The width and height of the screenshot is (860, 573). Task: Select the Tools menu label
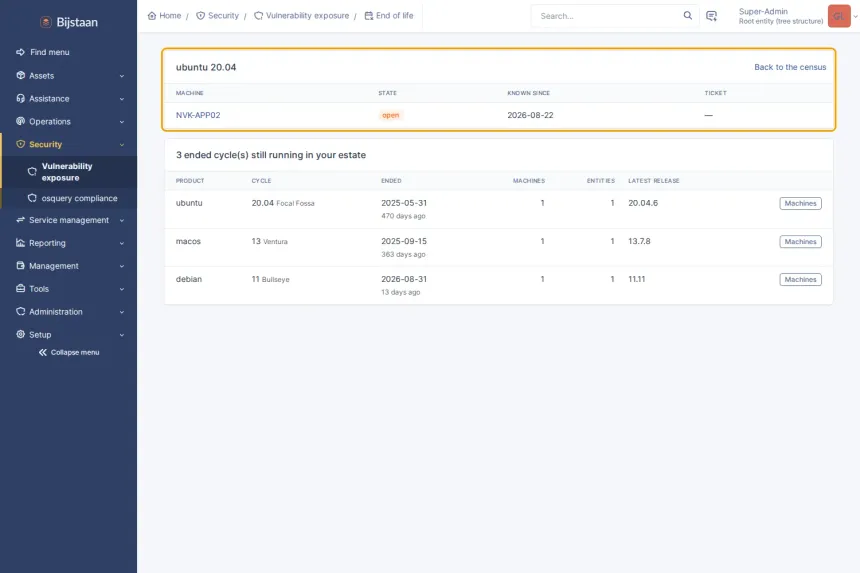[39, 288]
